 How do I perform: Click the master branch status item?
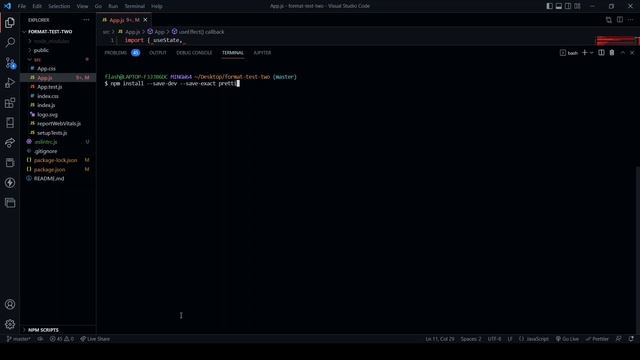[19, 339]
